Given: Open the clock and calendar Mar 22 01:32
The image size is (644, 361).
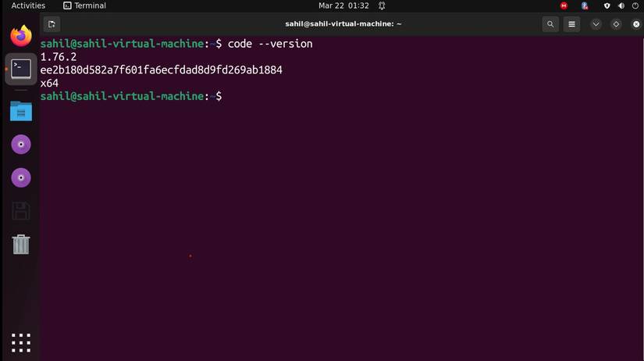Looking at the screenshot, I should [x=343, y=5].
